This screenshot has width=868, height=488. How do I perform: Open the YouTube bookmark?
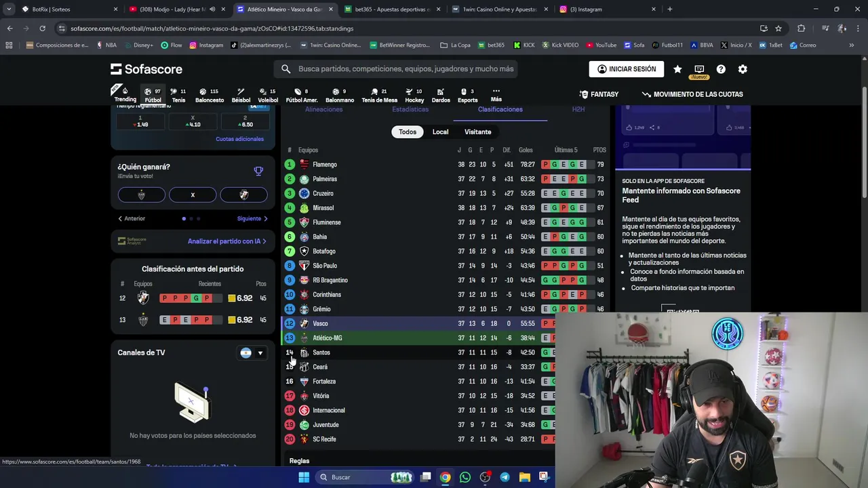601,45
